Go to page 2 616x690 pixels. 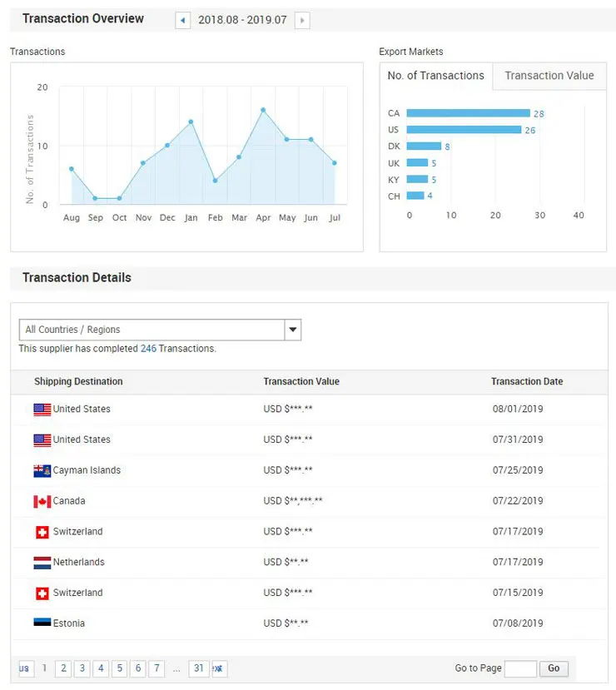coord(63,668)
